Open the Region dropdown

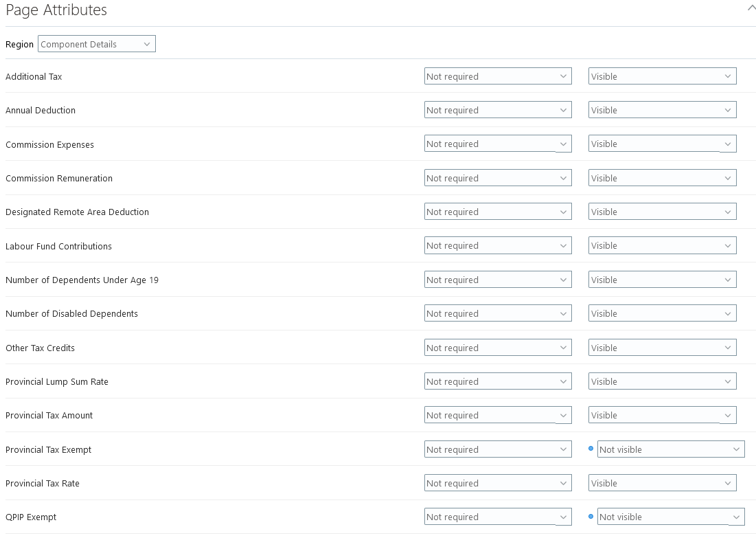pyautogui.click(x=96, y=44)
